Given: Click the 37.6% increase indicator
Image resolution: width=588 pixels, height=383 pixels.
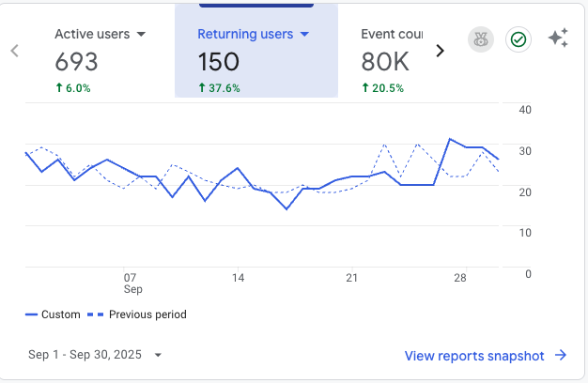Looking at the screenshot, I should click(x=219, y=88).
